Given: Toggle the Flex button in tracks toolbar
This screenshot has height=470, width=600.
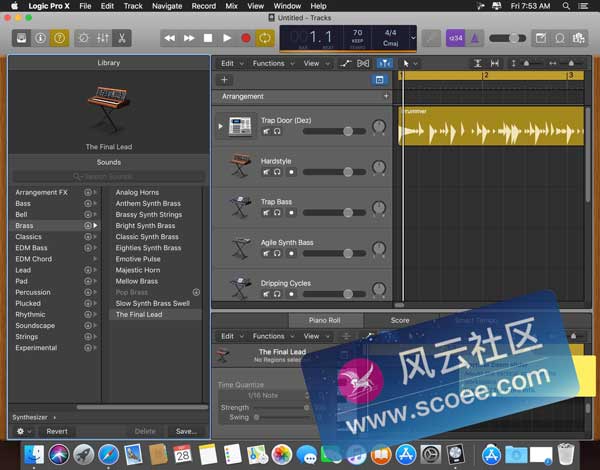Looking at the screenshot, I should pyautogui.click(x=363, y=64).
